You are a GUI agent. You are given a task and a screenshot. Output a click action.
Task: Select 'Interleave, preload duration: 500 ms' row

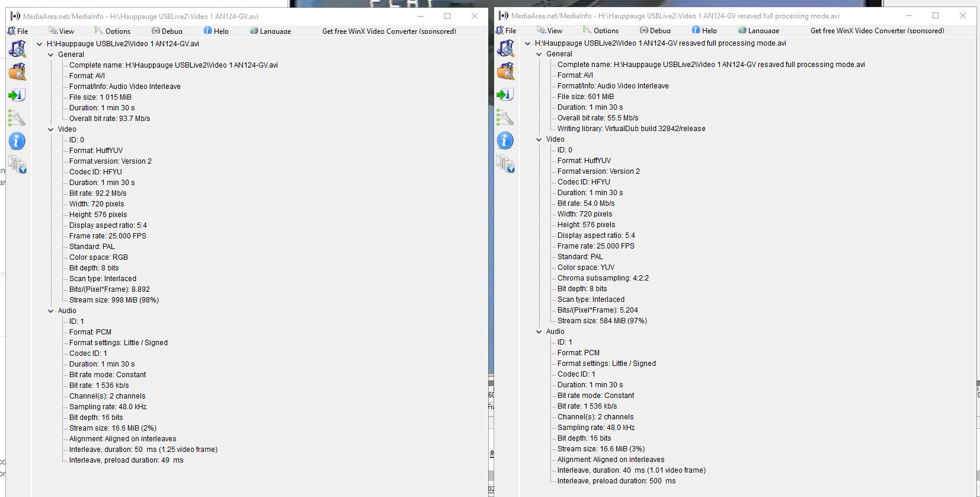616,481
